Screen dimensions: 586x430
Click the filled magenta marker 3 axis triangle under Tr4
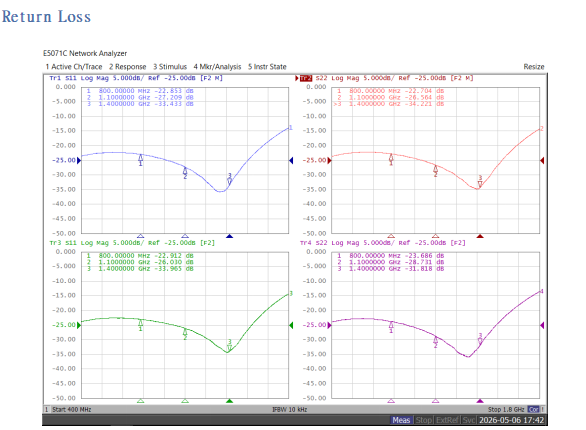tap(480, 401)
